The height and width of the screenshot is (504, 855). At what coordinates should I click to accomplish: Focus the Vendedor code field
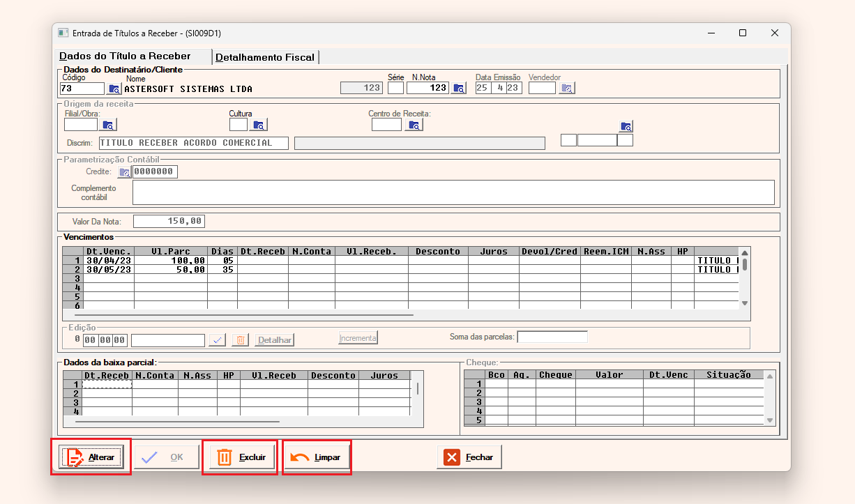(x=543, y=88)
